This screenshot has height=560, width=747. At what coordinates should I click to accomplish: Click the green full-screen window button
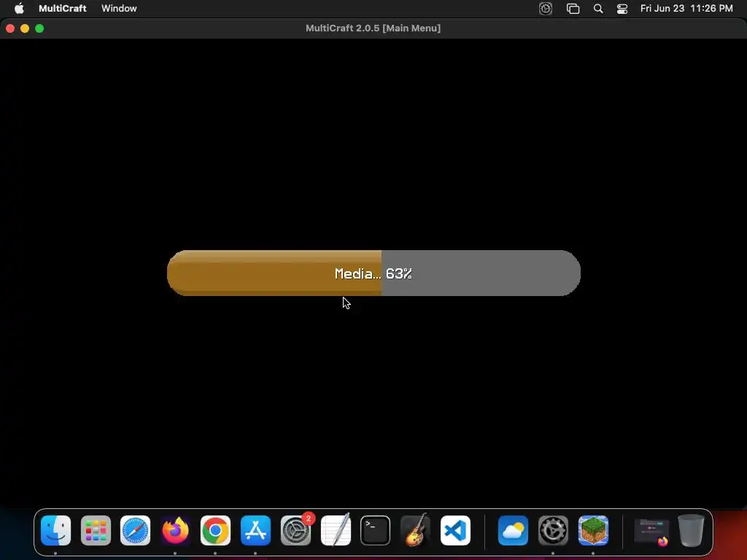coord(39,28)
